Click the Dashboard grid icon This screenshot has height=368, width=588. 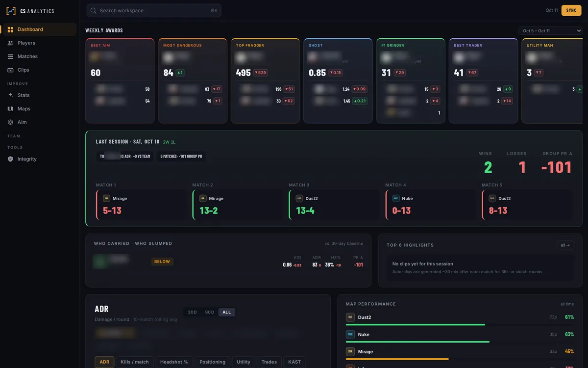click(x=10, y=29)
